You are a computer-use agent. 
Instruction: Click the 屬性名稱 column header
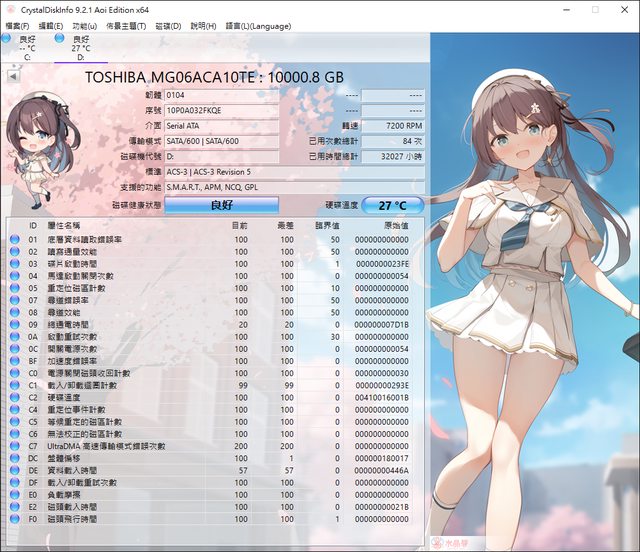[66, 226]
